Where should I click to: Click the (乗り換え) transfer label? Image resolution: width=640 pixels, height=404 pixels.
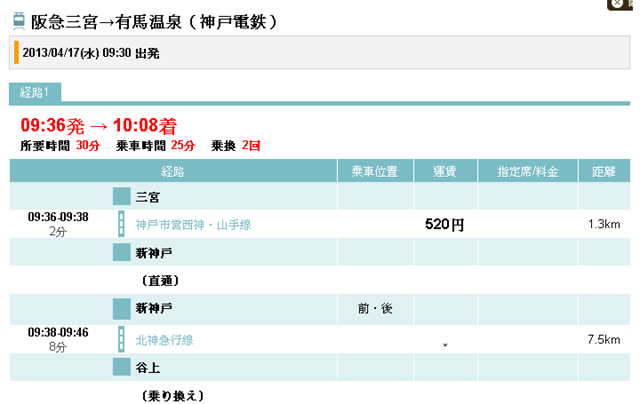pyautogui.click(x=173, y=395)
